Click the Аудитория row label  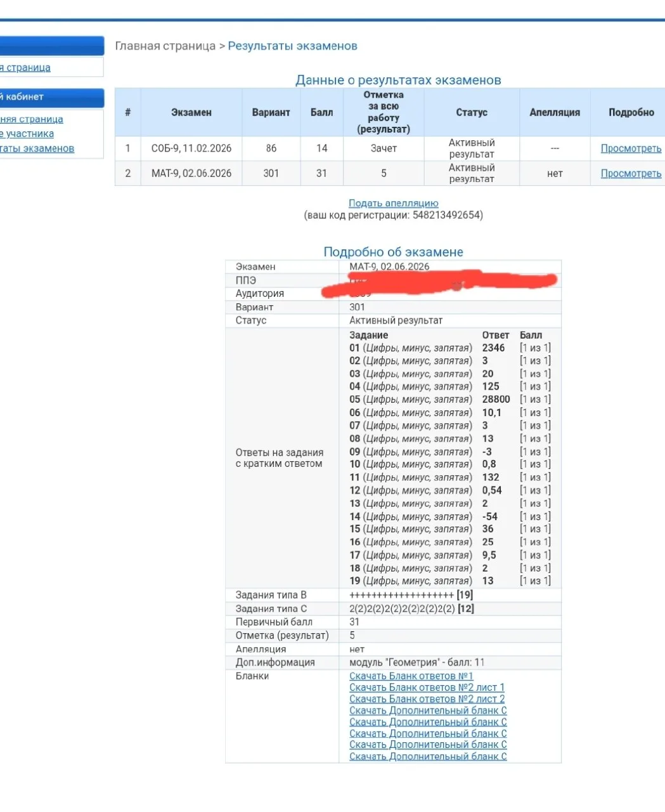coord(260,294)
